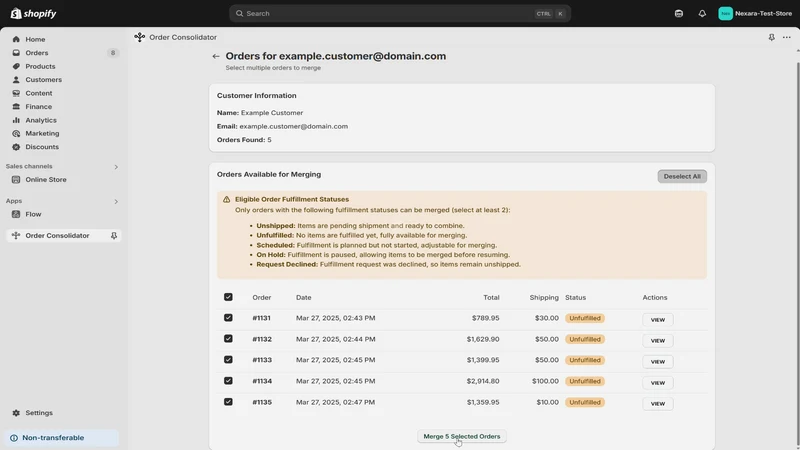The width and height of the screenshot is (800, 450).
Task: Pin the Order Consolidator app in sidebar
Action: 114,236
